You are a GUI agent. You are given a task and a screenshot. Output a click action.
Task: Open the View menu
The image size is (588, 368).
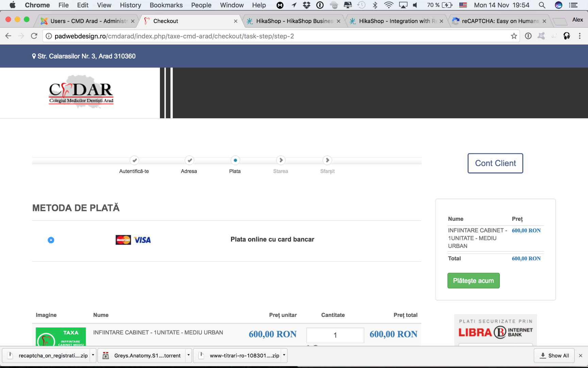(104, 5)
